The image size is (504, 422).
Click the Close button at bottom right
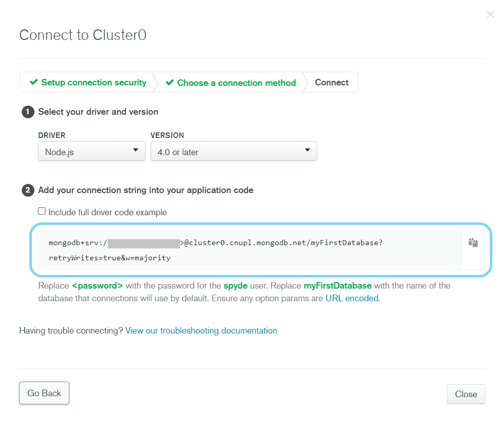(466, 394)
